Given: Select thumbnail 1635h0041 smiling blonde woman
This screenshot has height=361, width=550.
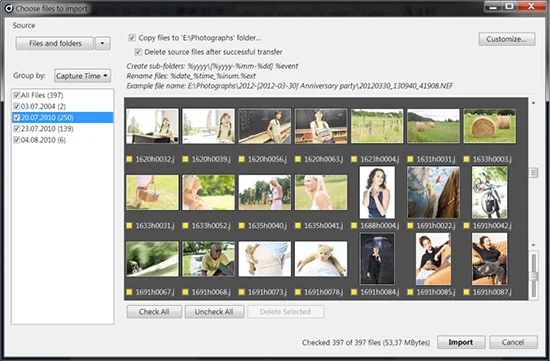Looking at the screenshot, I should pyautogui.click(x=321, y=193).
